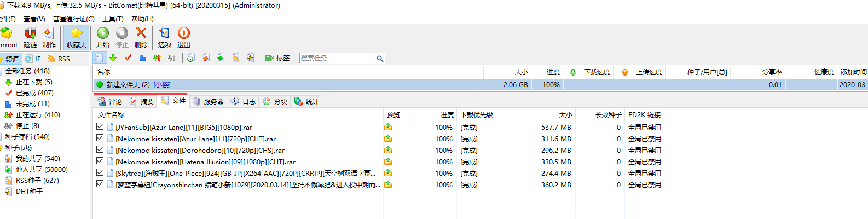This screenshot has height=219, width=868.
Task: Click into the 搜索任务 search field
Action: tap(337, 58)
